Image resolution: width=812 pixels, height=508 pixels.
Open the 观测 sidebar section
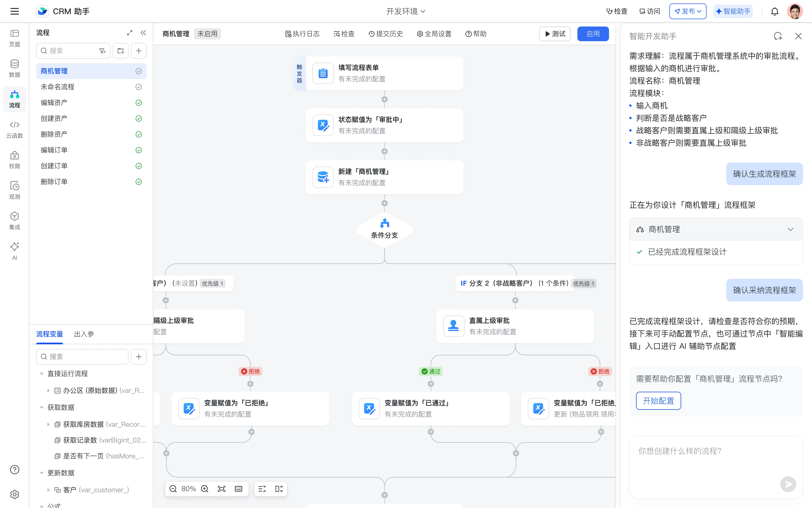click(14, 190)
